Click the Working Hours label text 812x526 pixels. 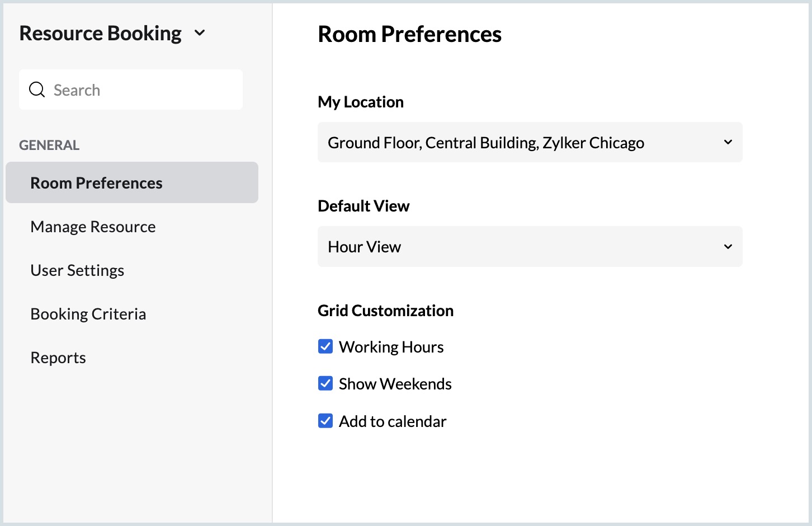391,347
